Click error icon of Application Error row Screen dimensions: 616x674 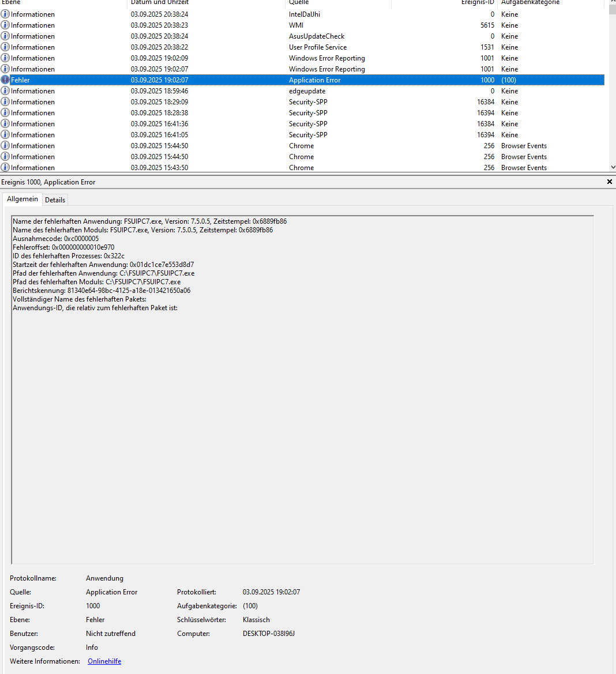coord(5,80)
